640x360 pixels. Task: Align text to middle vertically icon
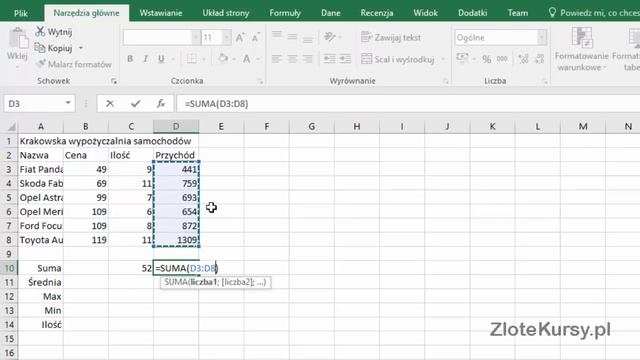292,37
